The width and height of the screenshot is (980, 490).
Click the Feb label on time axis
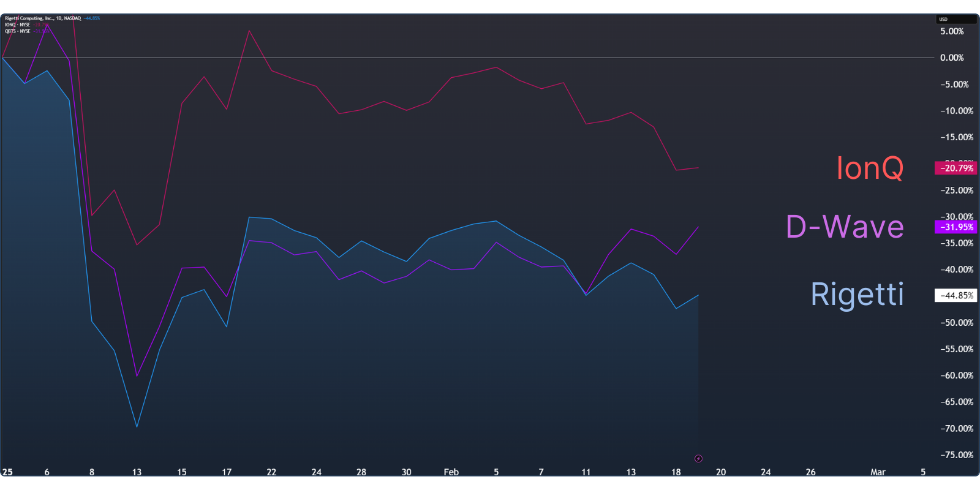pos(451,472)
